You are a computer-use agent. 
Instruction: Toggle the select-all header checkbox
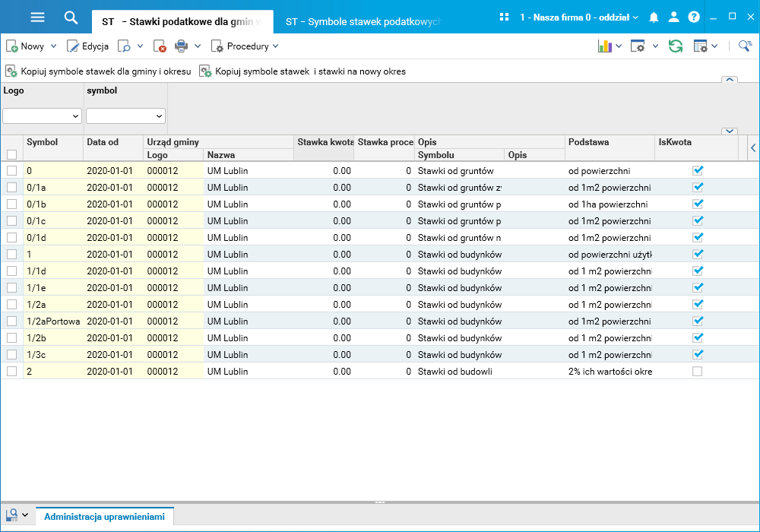click(x=11, y=154)
